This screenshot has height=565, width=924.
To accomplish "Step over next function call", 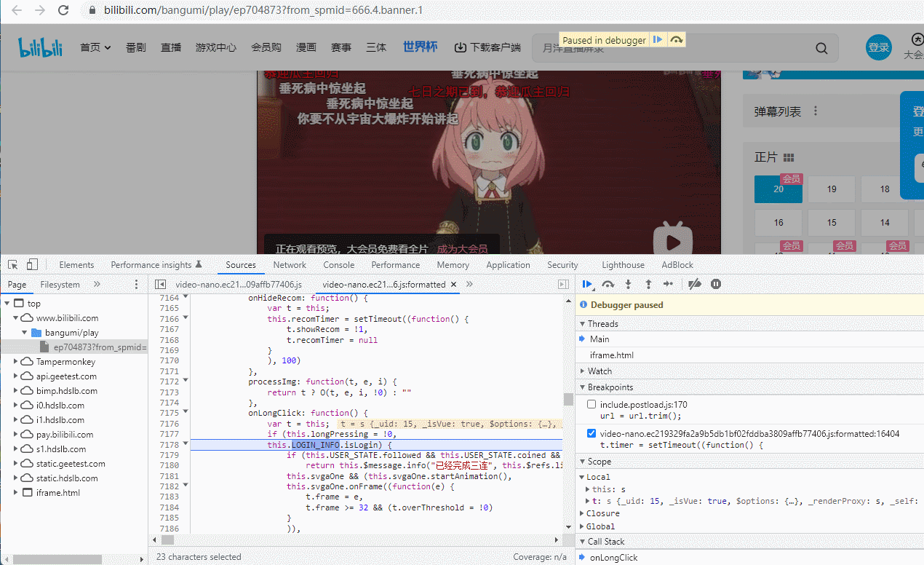I will 608,284.
